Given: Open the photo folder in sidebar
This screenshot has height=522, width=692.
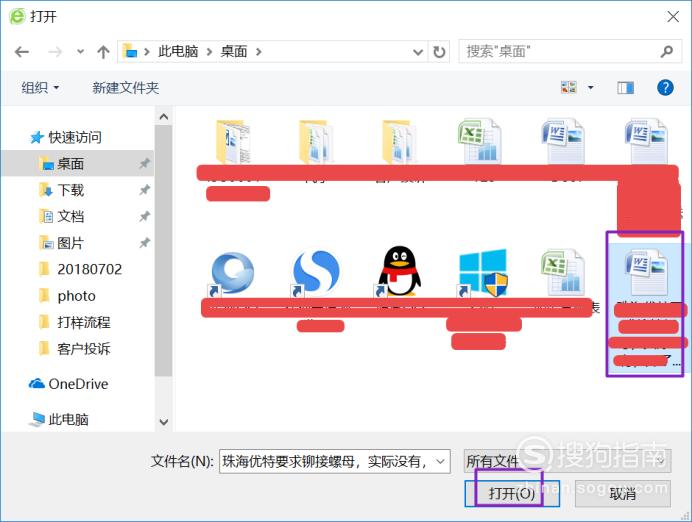Looking at the screenshot, I should 67,296.
